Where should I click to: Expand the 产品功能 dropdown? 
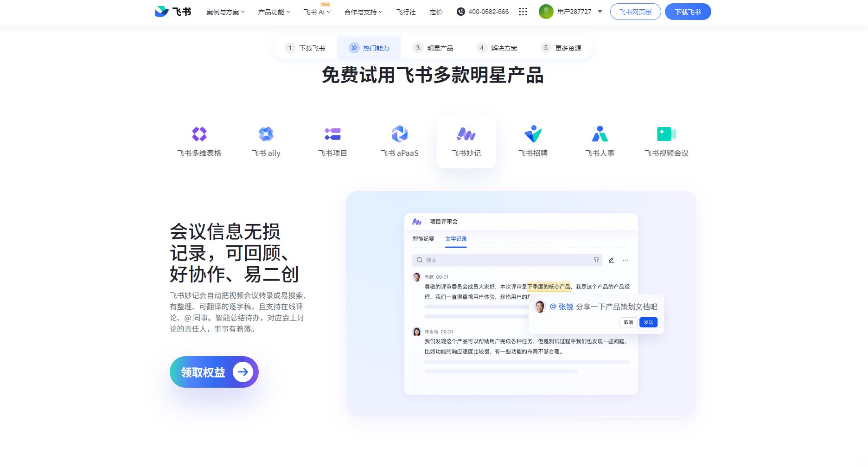[274, 12]
